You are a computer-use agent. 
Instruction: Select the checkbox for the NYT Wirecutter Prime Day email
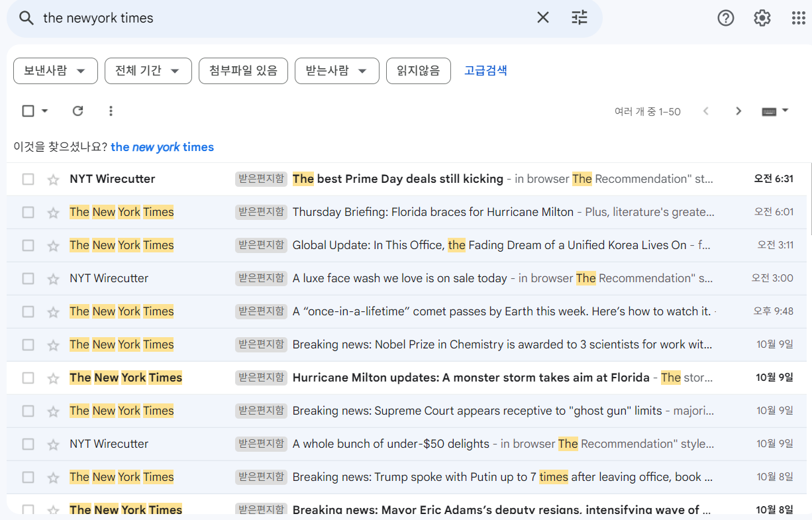[x=28, y=179]
